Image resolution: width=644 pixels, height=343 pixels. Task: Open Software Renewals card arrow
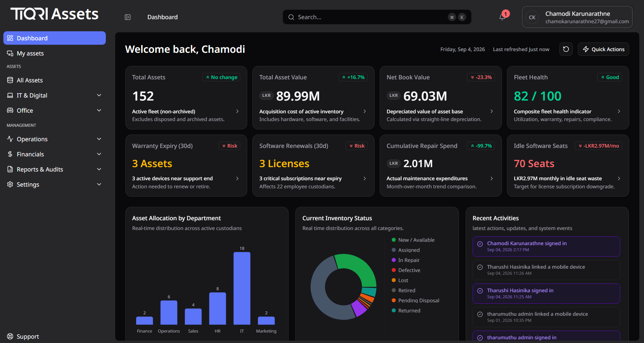pos(365,179)
